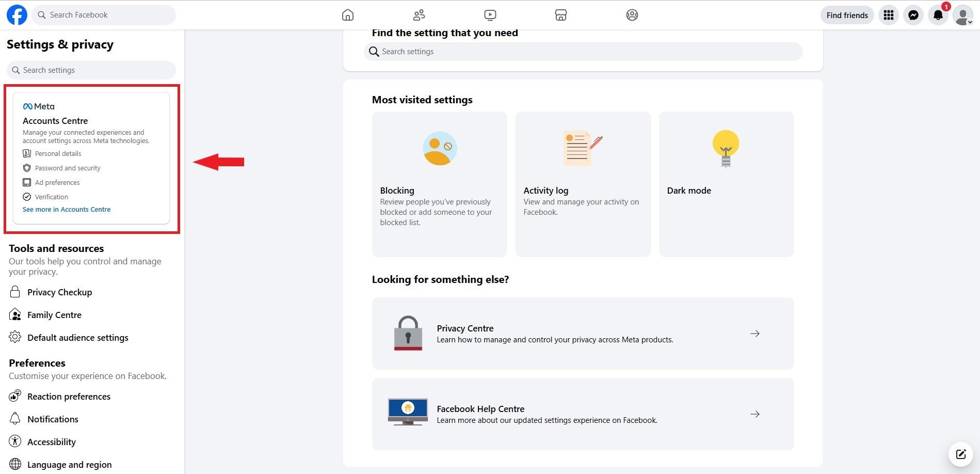Image resolution: width=980 pixels, height=474 pixels.
Task: Click the Password and security shield icon
Action: click(27, 168)
